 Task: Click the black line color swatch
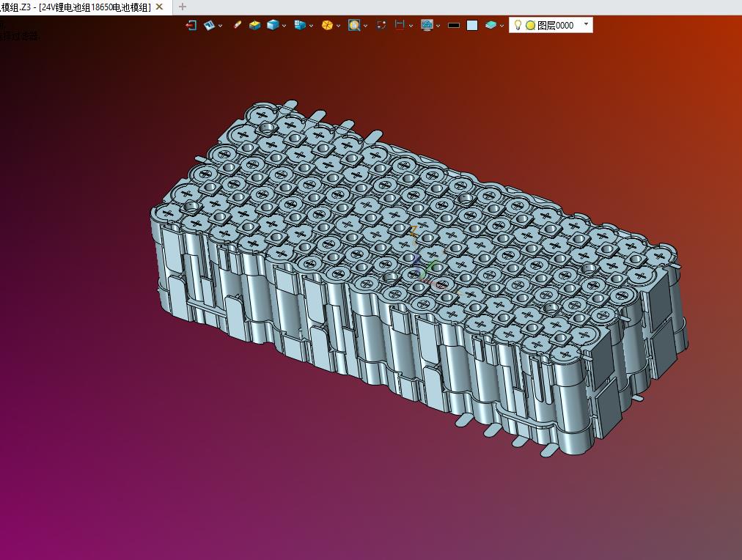[454, 26]
